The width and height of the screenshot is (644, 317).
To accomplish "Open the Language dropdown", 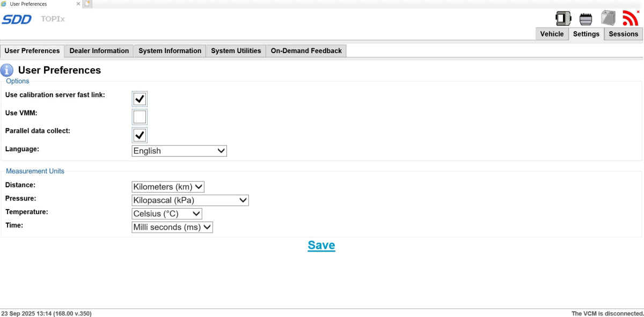I will pyautogui.click(x=179, y=151).
